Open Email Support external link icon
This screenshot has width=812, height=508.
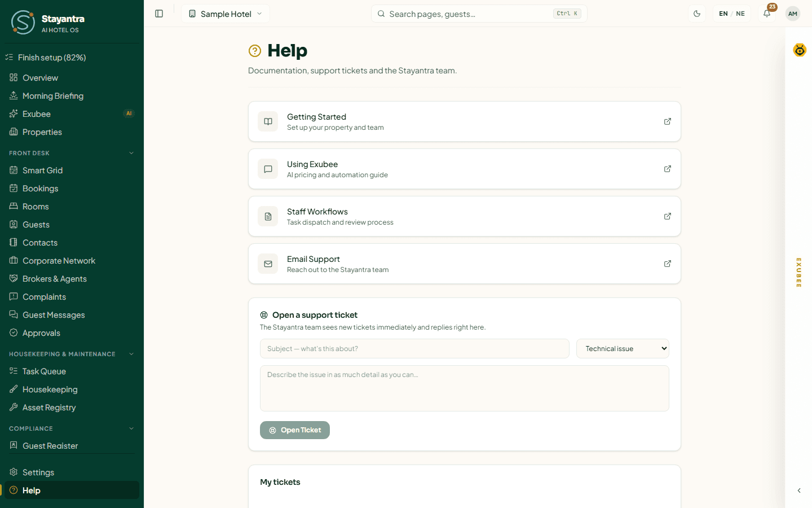click(668, 264)
